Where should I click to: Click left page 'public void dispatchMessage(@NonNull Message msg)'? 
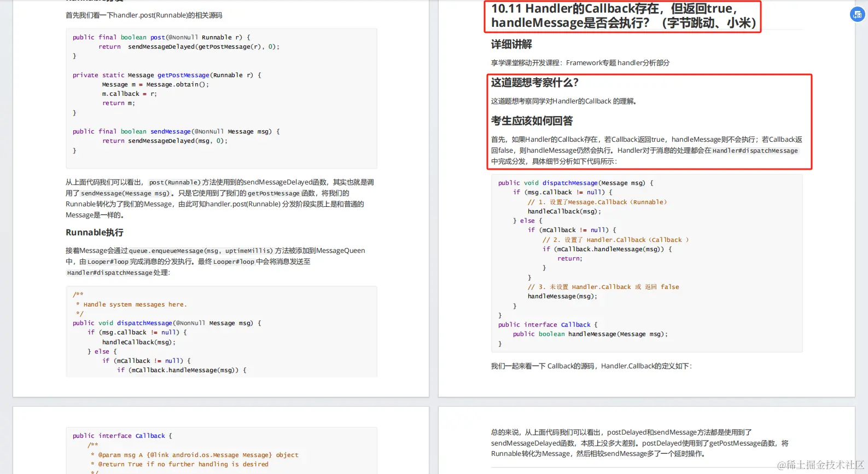[x=167, y=323]
